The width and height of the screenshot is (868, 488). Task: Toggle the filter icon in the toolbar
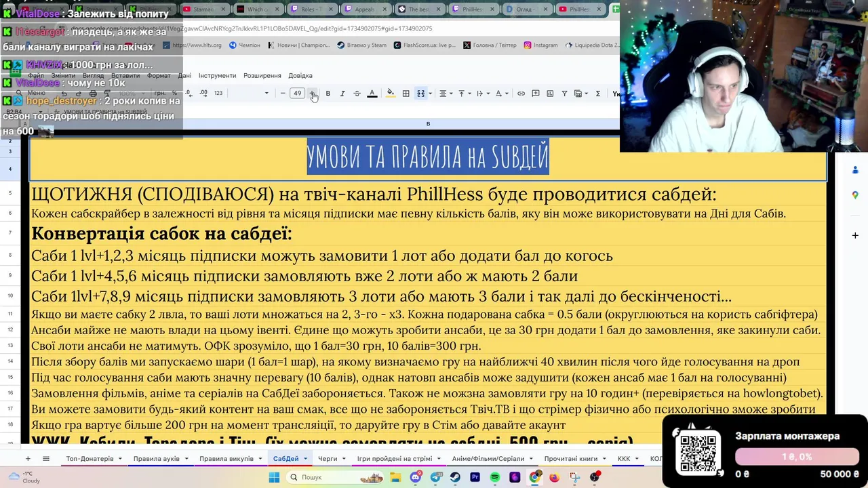pyautogui.click(x=564, y=94)
